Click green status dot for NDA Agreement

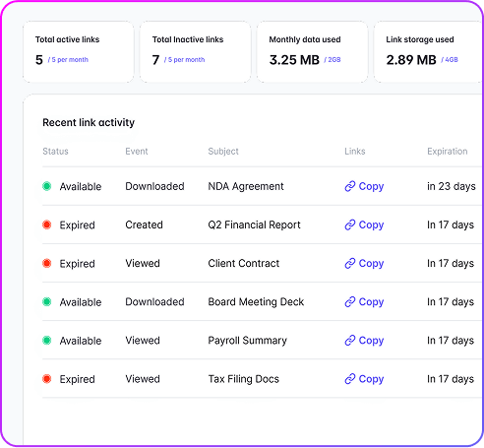pyautogui.click(x=47, y=186)
